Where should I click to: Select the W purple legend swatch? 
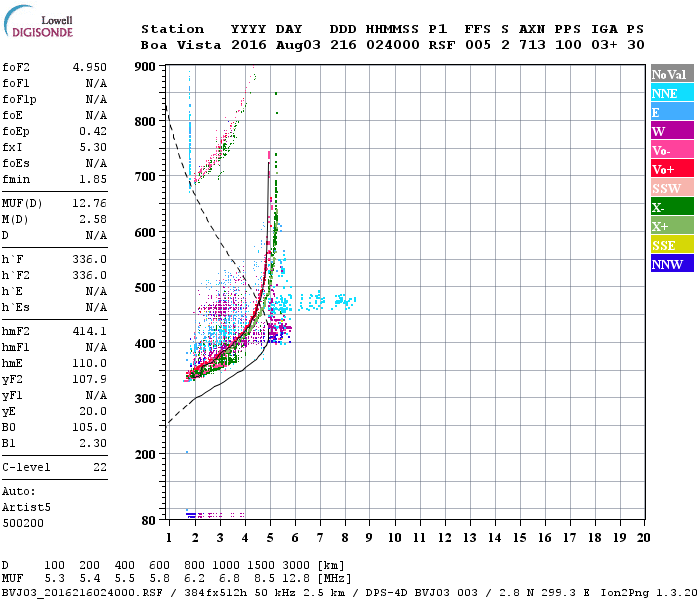point(672,131)
